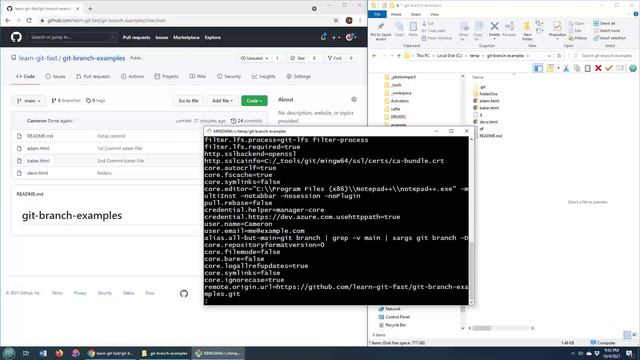Viewport: 640px width, 360px height.
Task: Switch to the Actions tab
Action: pyautogui.click(x=132, y=76)
